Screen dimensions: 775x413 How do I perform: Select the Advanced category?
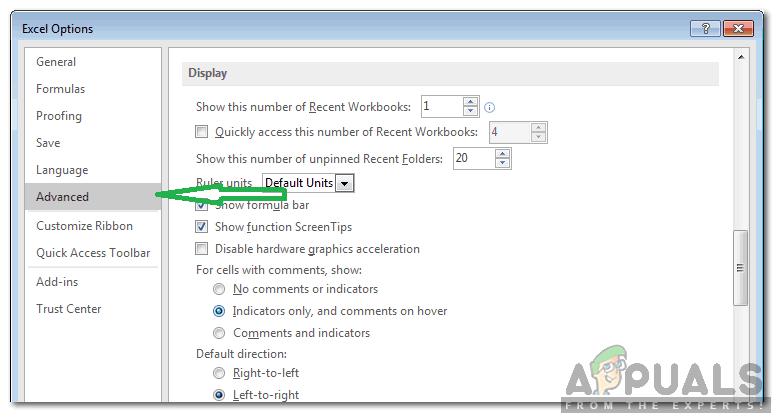click(93, 197)
